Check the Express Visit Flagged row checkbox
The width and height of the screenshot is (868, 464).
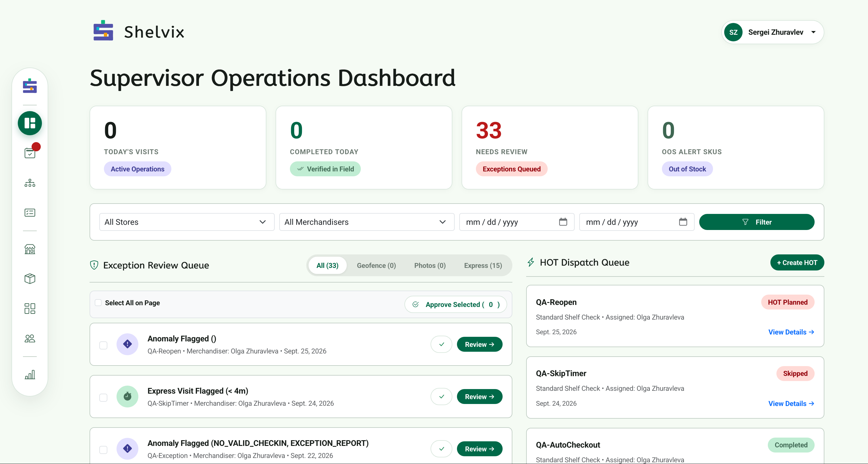(x=103, y=398)
